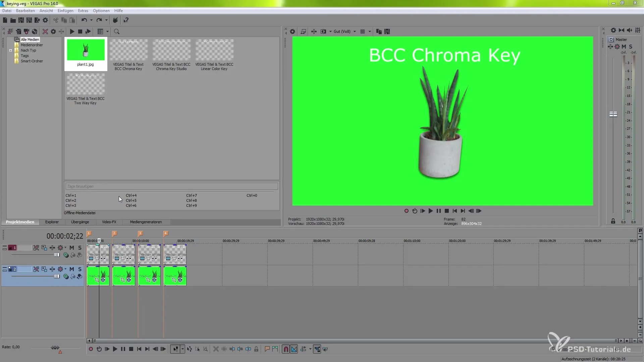Expand the Nach Typ tree node

(x=11, y=51)
